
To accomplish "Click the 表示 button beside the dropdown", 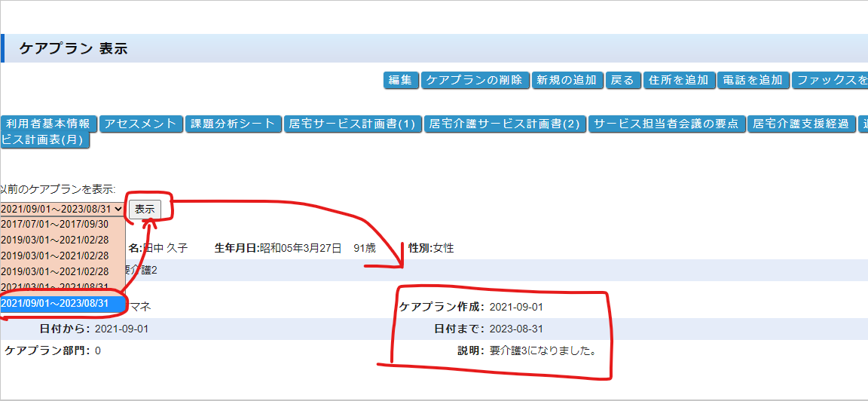I will pos(145,209).
